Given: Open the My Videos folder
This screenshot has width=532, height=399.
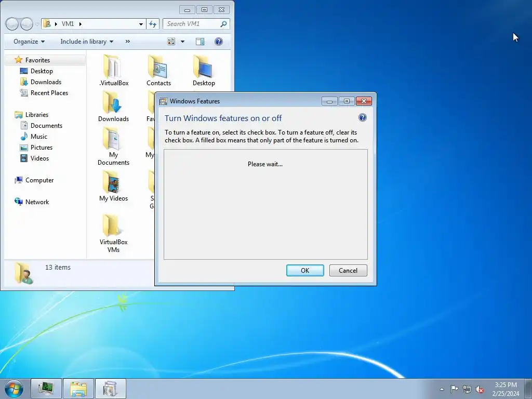Looking at the screenshot, I should coord(113,186).
